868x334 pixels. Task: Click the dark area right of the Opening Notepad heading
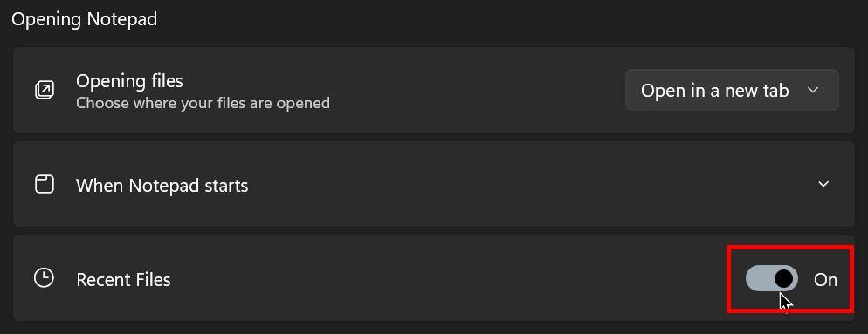(x=499, y=19)
